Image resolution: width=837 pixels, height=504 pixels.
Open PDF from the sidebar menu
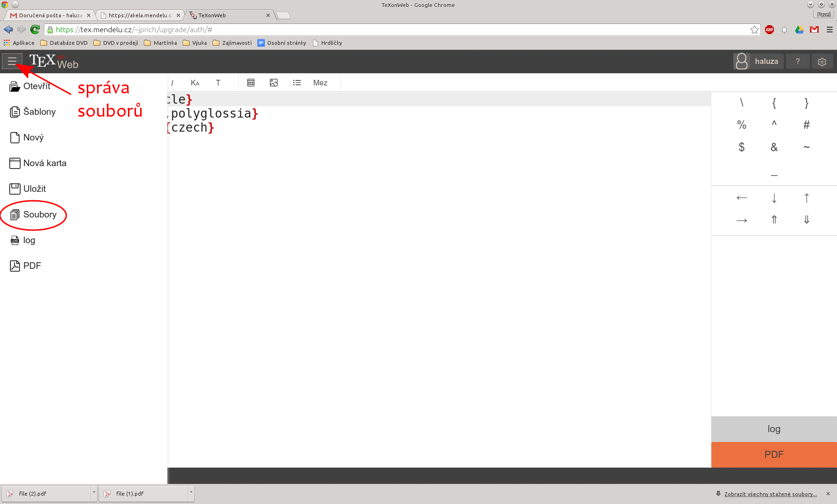coord(25,266)
